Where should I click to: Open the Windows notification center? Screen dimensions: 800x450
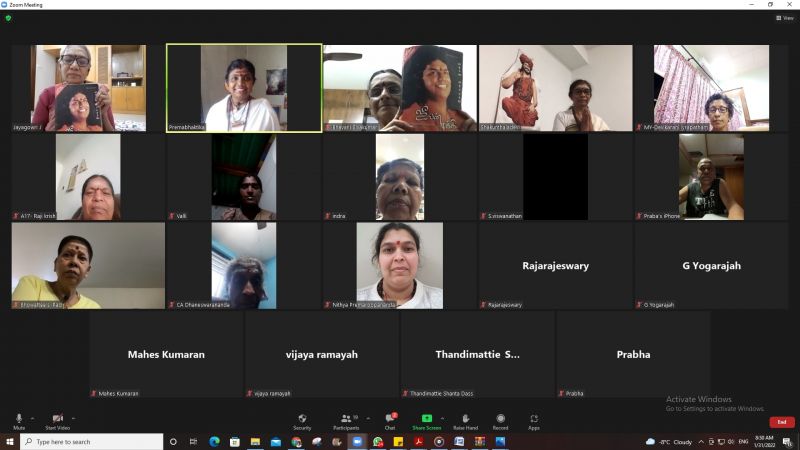(788, 442)
